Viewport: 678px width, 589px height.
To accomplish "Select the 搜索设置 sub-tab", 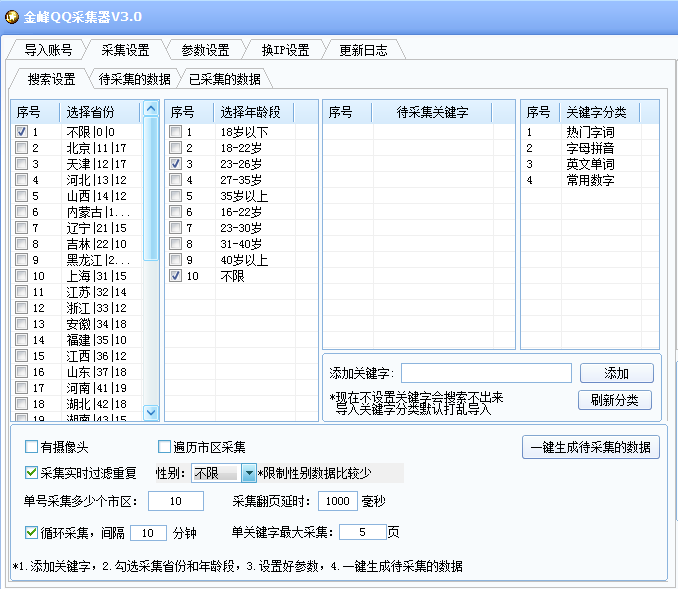I will (x=51, y=79).
